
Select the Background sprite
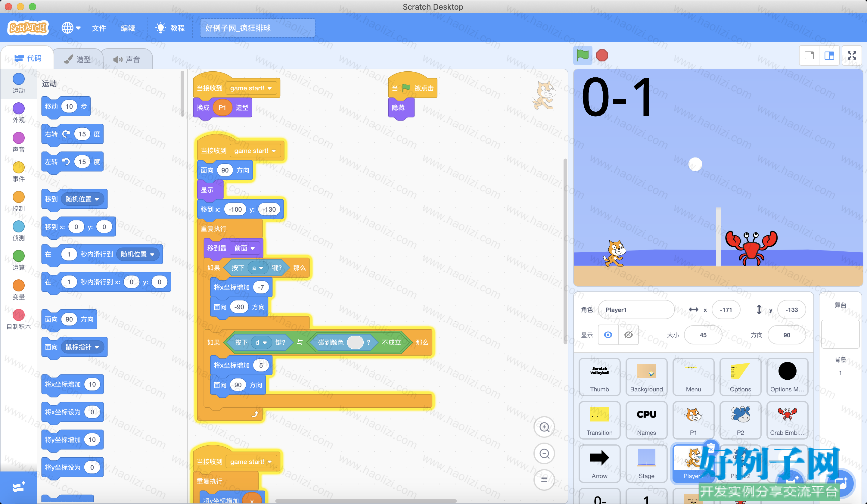[646, 377]
